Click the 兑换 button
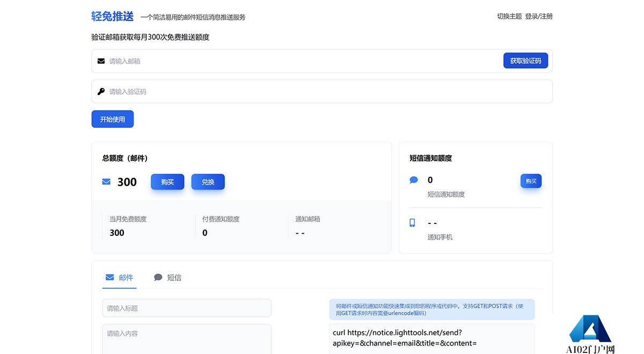 [x=208, y=182]
